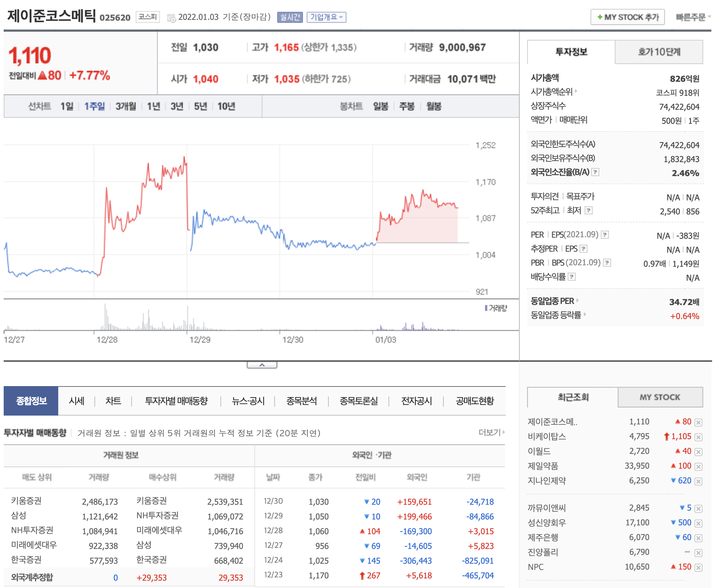Remove 비케이탑스 from recent list

coord(698,437)
